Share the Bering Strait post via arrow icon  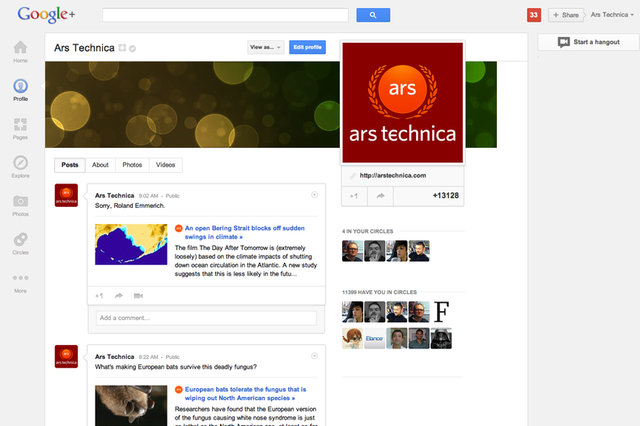click(x=119, y=296)
